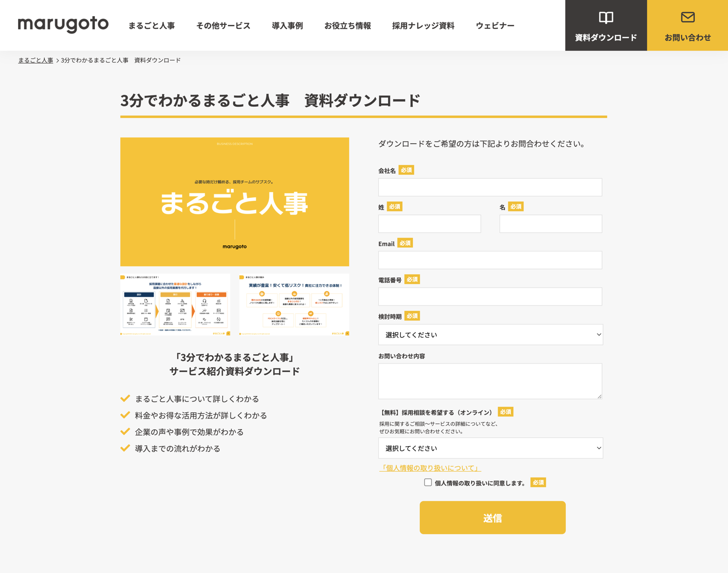Check the 個人情報の取り扱いに同意します checkbox
Viewport: 728px width, 573px height.
click(x=428, y=482)
